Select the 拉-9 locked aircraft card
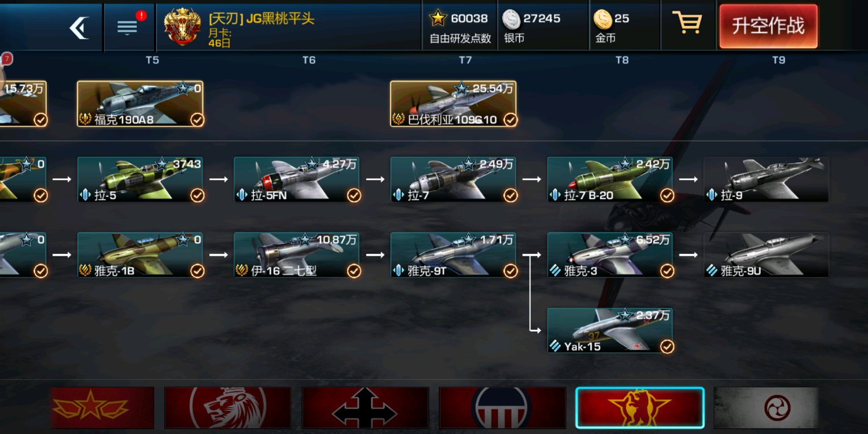 click(x=766, y=179)
